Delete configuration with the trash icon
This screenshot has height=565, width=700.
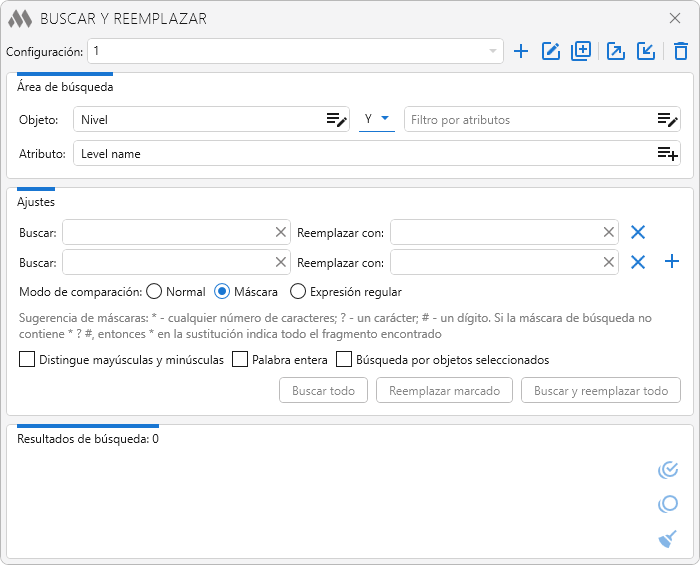click(x=681, y=51)
